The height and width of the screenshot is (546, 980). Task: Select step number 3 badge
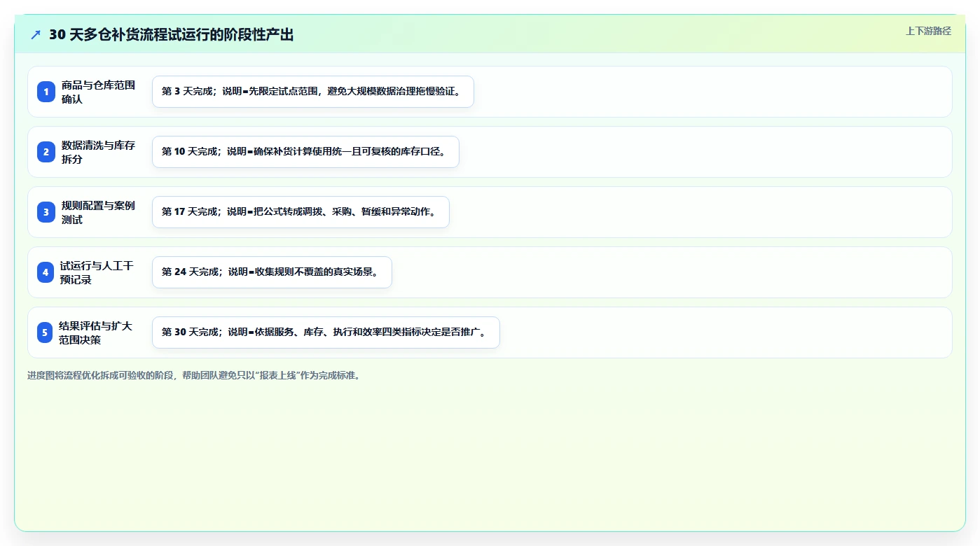point(46,212)
